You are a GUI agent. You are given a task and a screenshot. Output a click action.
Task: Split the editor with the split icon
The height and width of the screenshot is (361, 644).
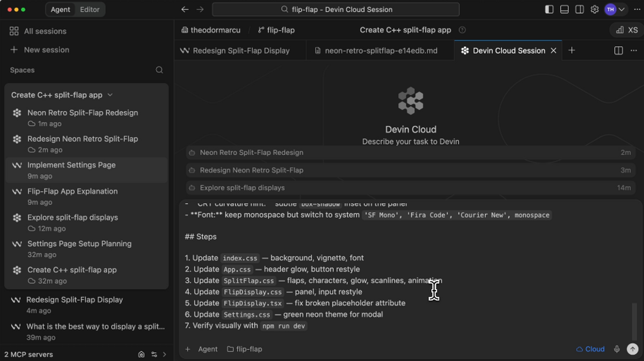[618, 50]
